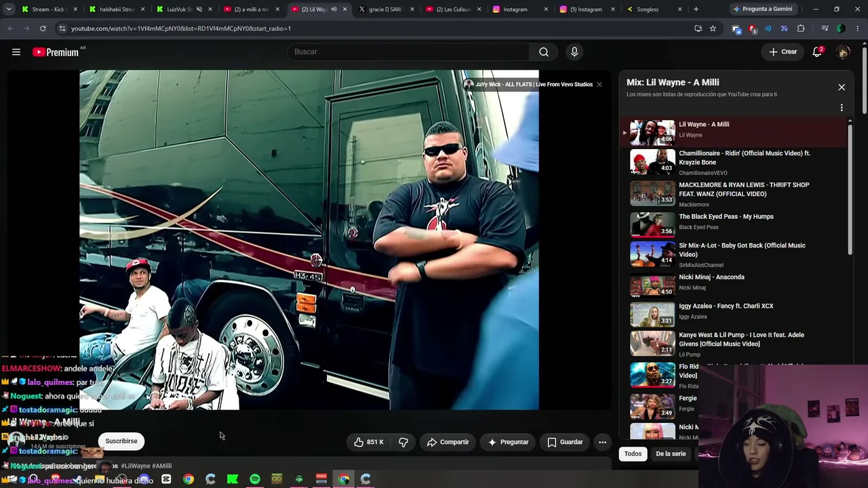The image size is (868, 488).
Task: Open Nicki Minaj - Anaconda title in the playlist
Action: [x=711, y=277]
